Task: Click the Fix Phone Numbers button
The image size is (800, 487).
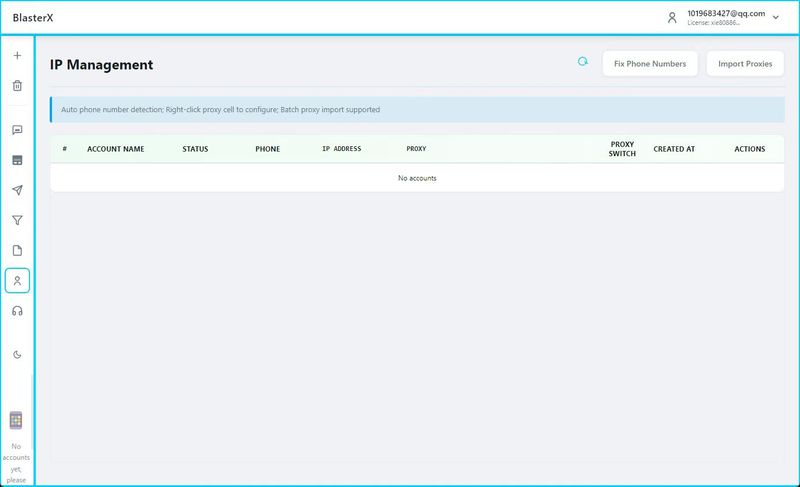Action: 650,64
